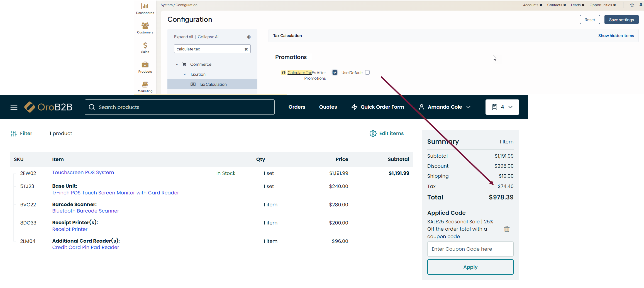644x288 pixels.
Task: Open the Products briefcase icon
Action: (x=145, y=65)
